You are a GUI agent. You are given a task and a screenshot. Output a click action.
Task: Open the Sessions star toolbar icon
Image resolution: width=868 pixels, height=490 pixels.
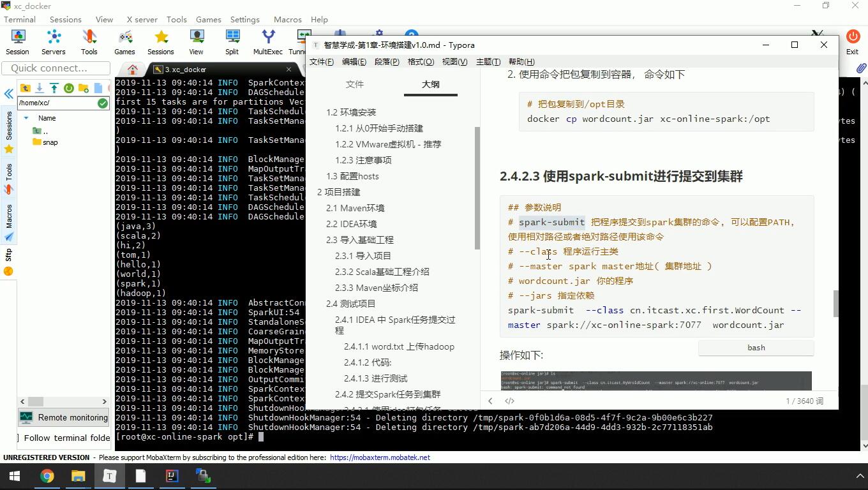pyautogui.click(x=161, y=43)
